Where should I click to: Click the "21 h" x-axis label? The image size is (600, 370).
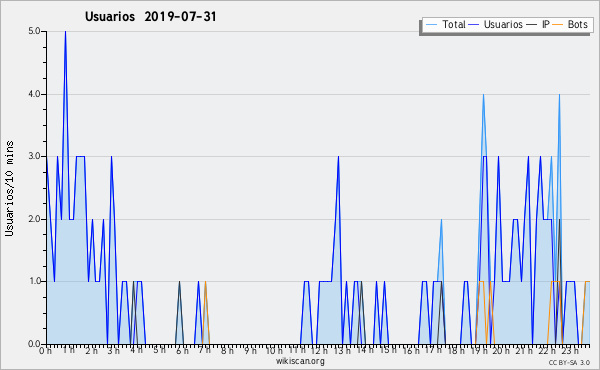(524, 350)
